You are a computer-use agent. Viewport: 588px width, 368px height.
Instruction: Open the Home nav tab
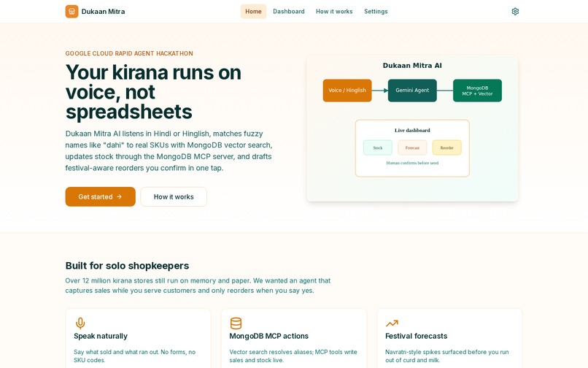point(253,11)
